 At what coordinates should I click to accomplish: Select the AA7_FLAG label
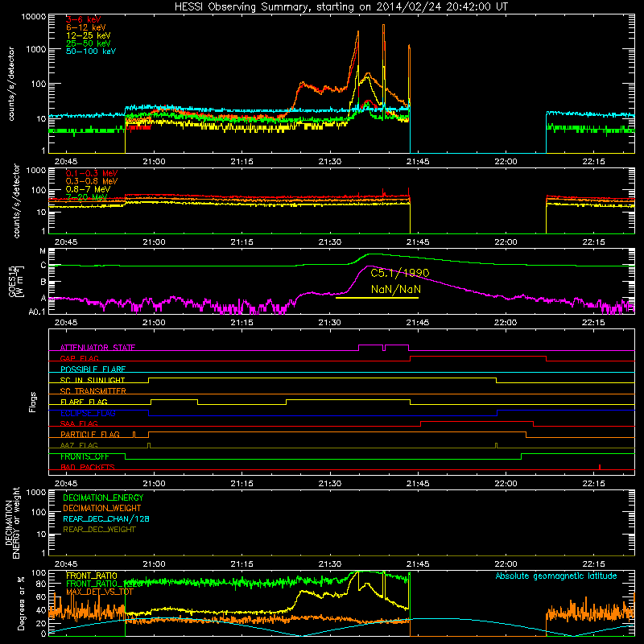[79, 446]
